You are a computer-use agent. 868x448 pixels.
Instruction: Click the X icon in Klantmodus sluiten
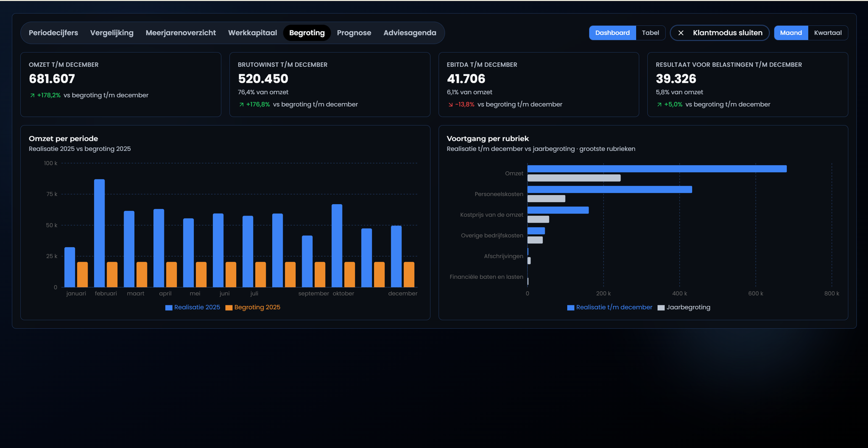[681, 33]
